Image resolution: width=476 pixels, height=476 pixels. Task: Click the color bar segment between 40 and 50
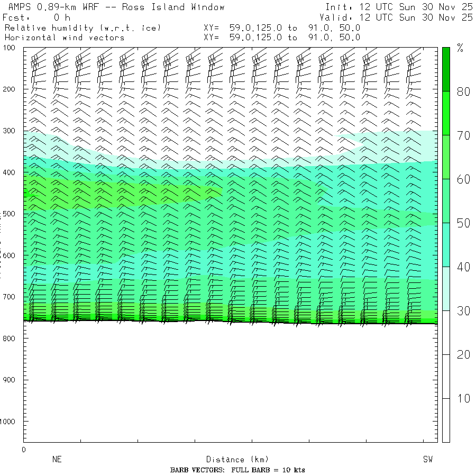(x=446, y=244)
